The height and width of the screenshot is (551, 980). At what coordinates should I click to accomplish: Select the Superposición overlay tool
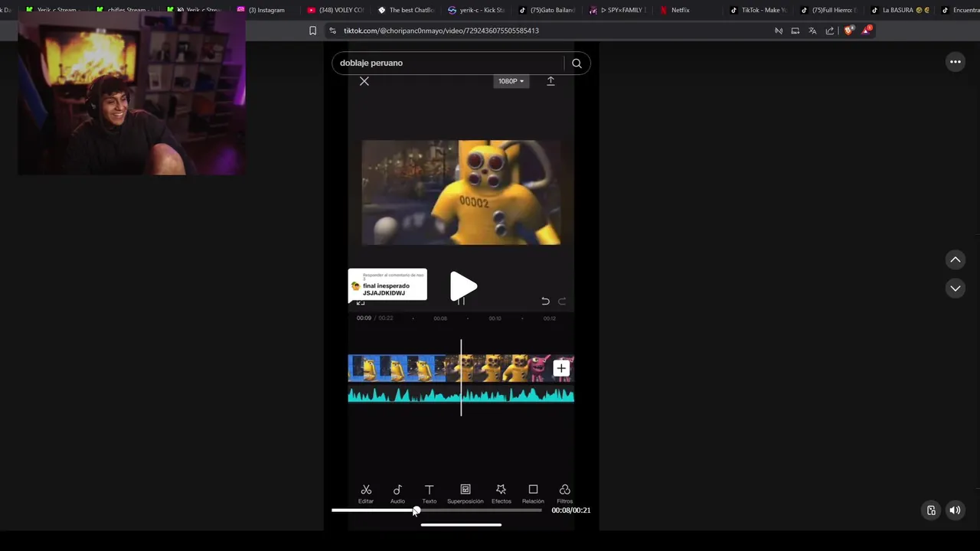465,494
